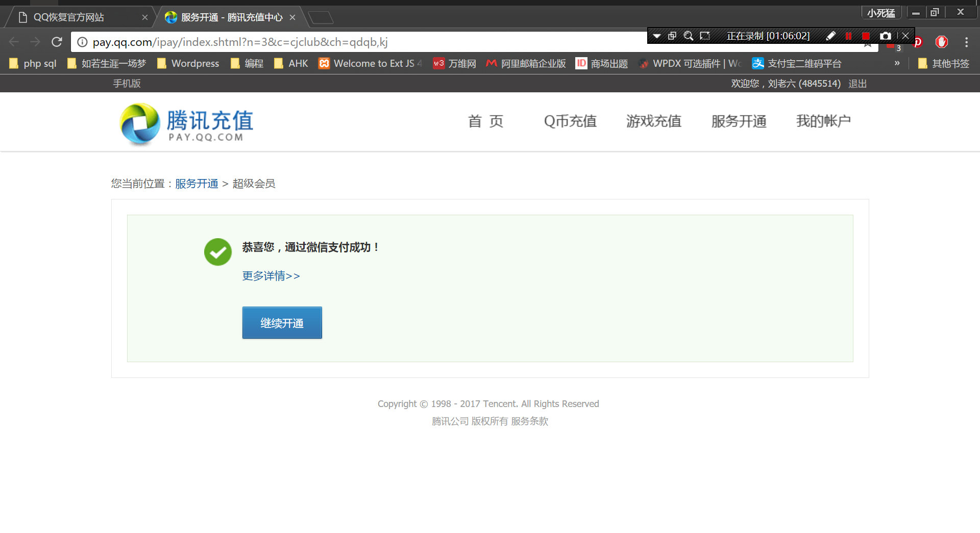This screenshot has height=533, width=980.
Task: Show hidden bookmarks with double chevron
Action: [897, 63]
